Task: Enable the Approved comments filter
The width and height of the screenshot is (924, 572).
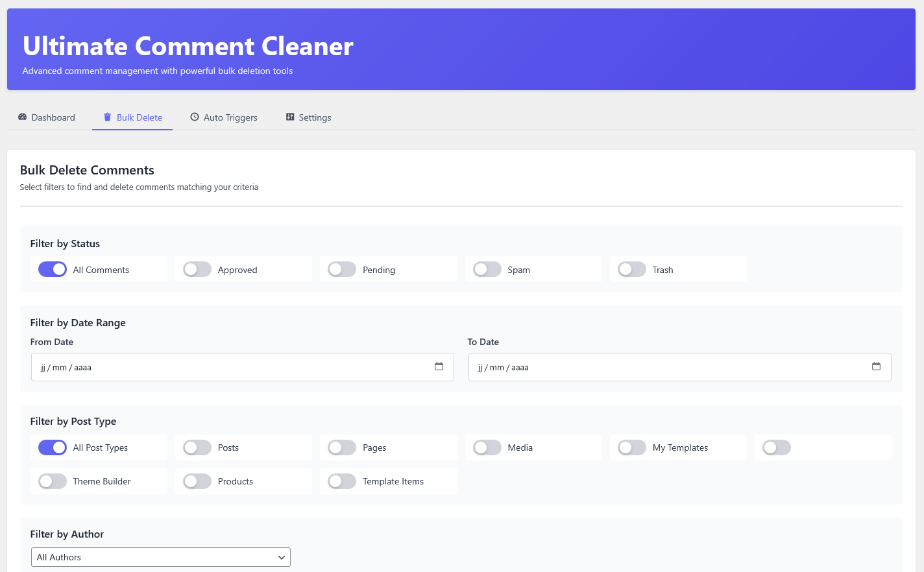Action: [x=197, y=268]
